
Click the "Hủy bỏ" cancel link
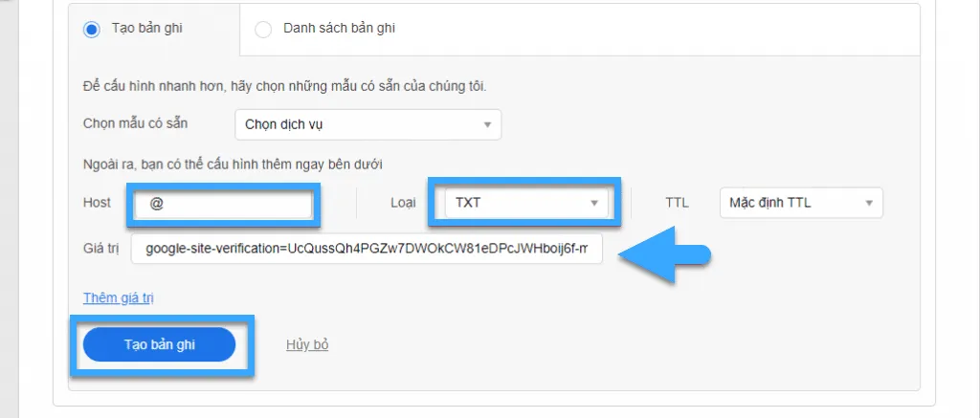point(307,344)
